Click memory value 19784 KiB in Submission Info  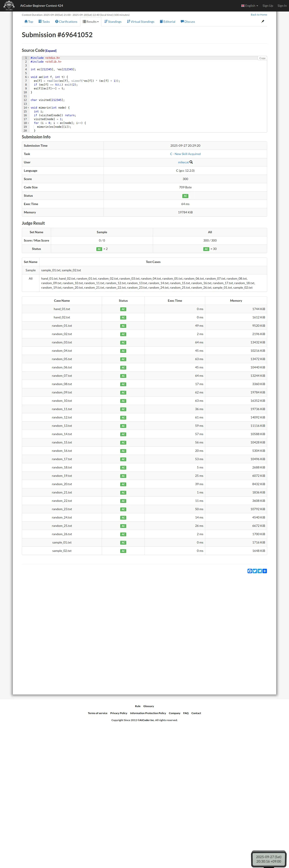pos(185,212)
